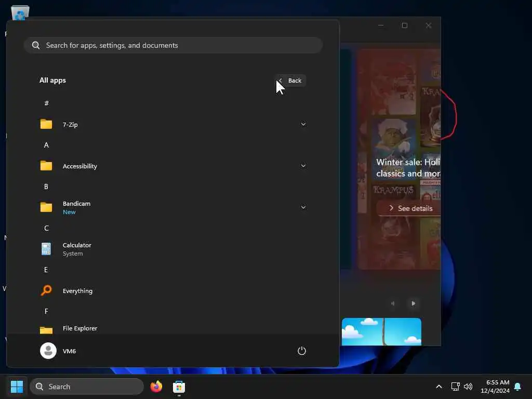Click the Start menu search field
This screenshot has width=532, height=399.
coord(173,45)
